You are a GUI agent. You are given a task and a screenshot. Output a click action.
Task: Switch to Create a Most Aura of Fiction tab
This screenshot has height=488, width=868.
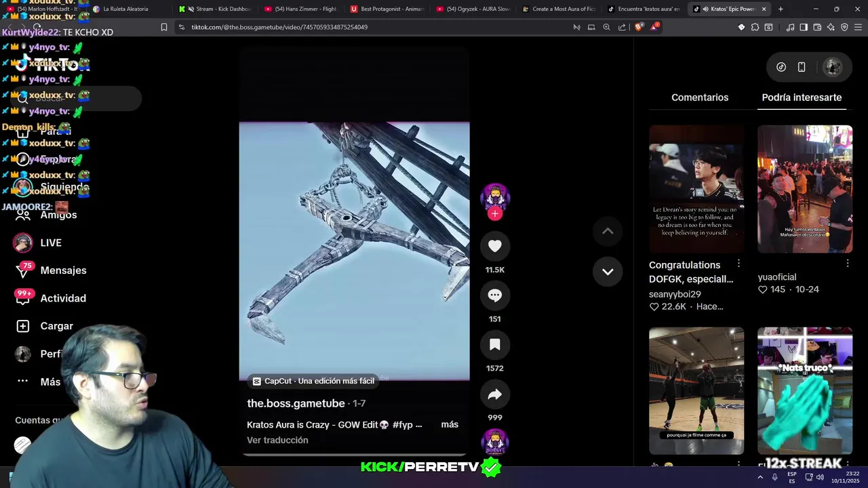[x=559, y=9]
